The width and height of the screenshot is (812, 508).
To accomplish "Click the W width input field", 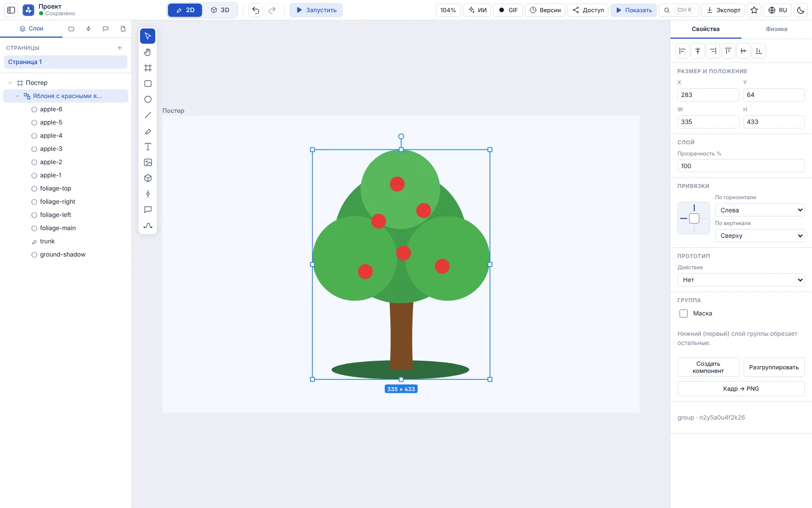I will [x=708, y=122].
